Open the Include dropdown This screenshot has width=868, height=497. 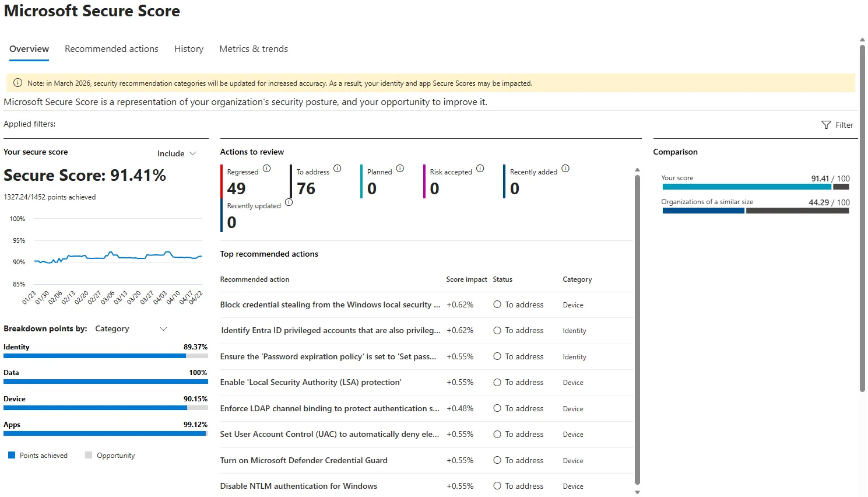click(x=177, y=153)
